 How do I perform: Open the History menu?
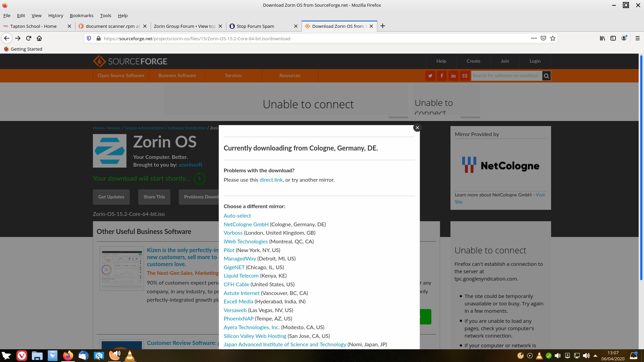pos(56,15)
